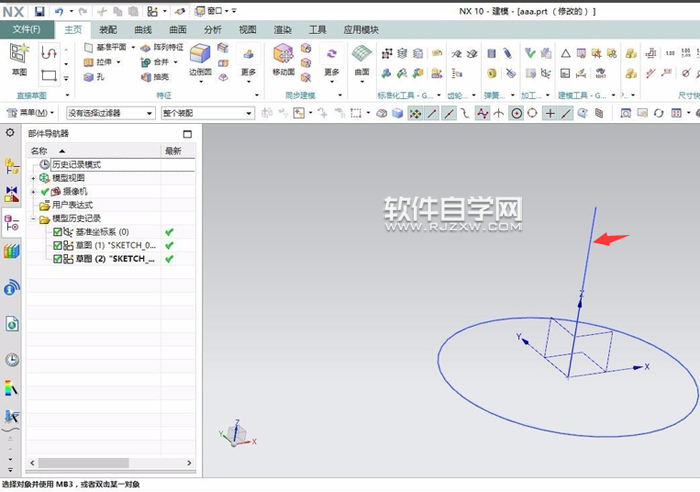Uncheck the 基准坐标系 (0) checkbox
The width and height of the screenshot is (700, 492).
(x=58, y=232)
